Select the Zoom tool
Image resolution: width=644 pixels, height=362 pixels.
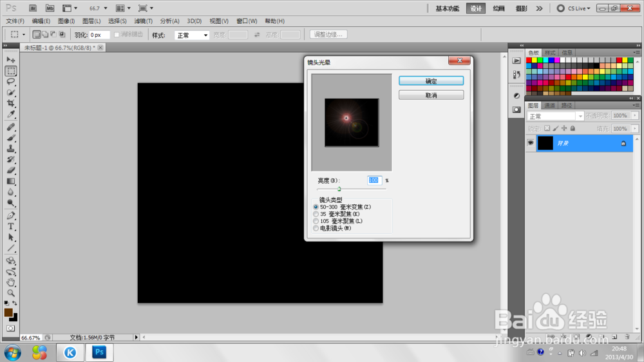11,293
